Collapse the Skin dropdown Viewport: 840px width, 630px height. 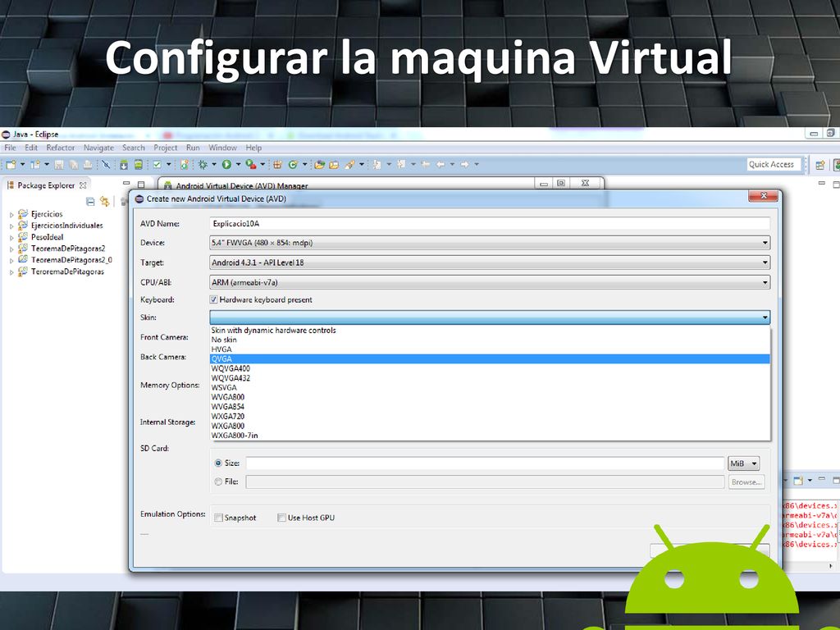490,317
